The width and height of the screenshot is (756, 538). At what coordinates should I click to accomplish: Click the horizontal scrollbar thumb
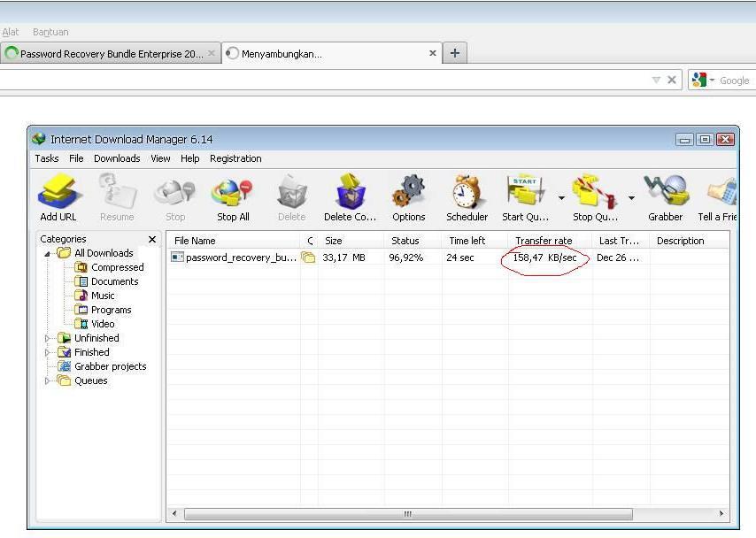[x=408, y=514]
